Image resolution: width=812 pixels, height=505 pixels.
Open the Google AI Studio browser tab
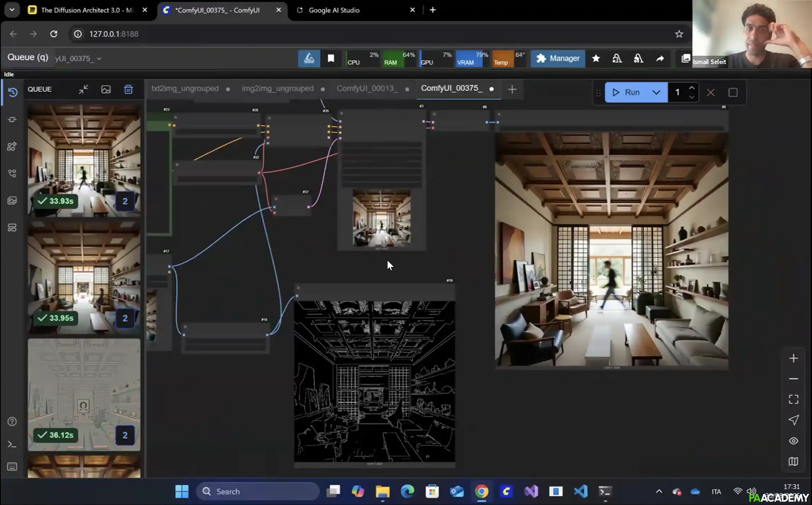coord(334,10)
